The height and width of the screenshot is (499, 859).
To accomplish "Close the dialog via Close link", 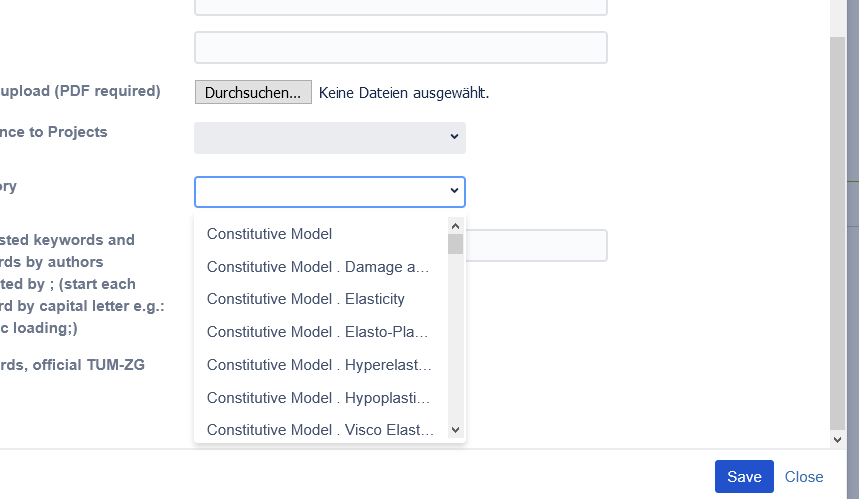I will [804, 477].
